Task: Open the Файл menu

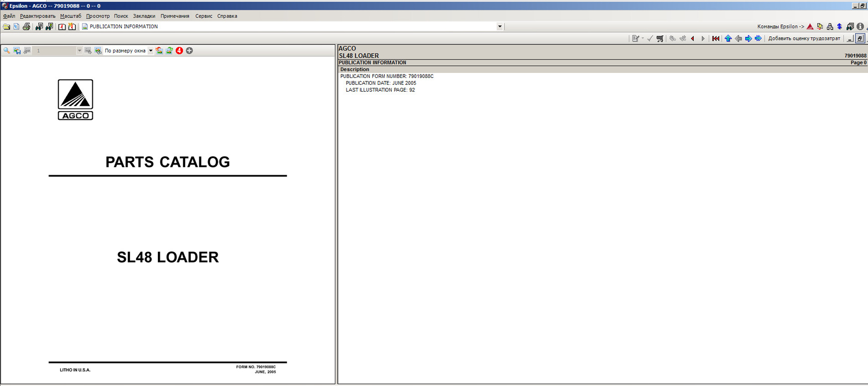Action: point(9,16)
